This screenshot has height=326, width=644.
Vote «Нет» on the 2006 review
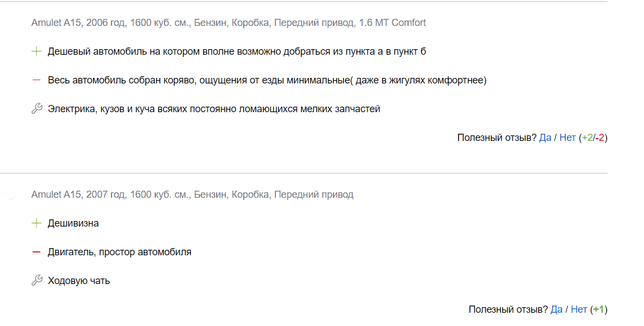pyautogui.click(x=567, y=138)
